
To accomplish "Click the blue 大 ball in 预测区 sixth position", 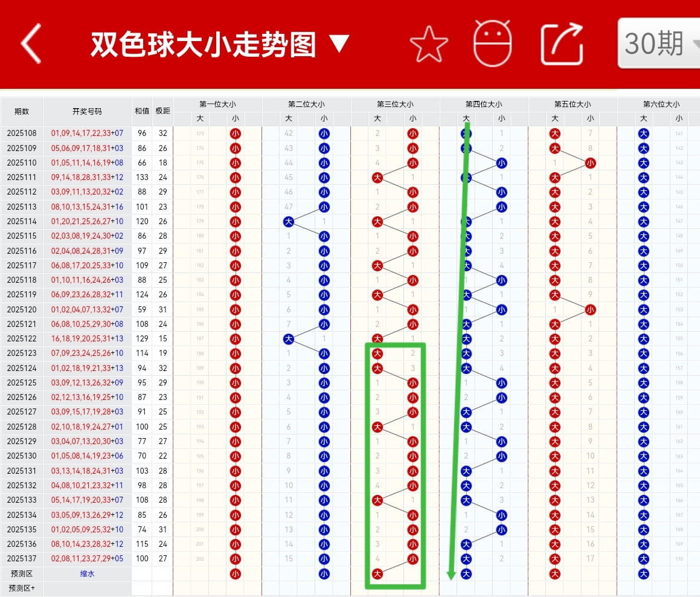I will 643,574.
